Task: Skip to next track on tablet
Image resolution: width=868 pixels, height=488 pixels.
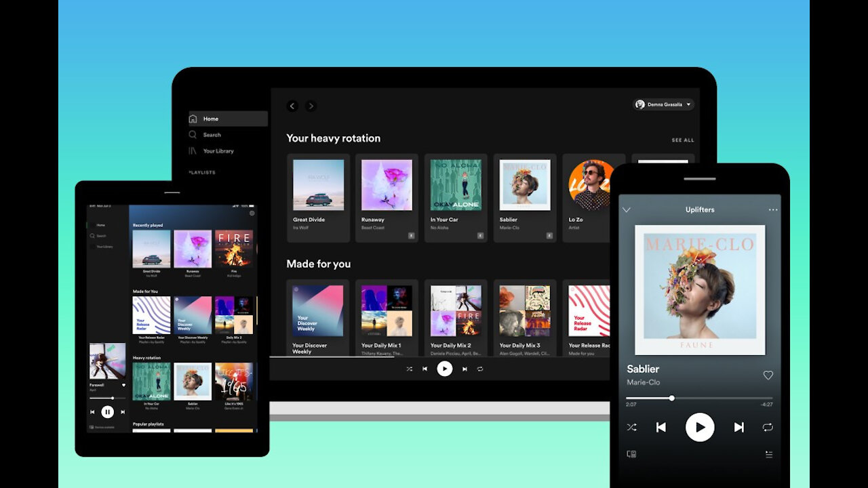Action: pos(123,411)
